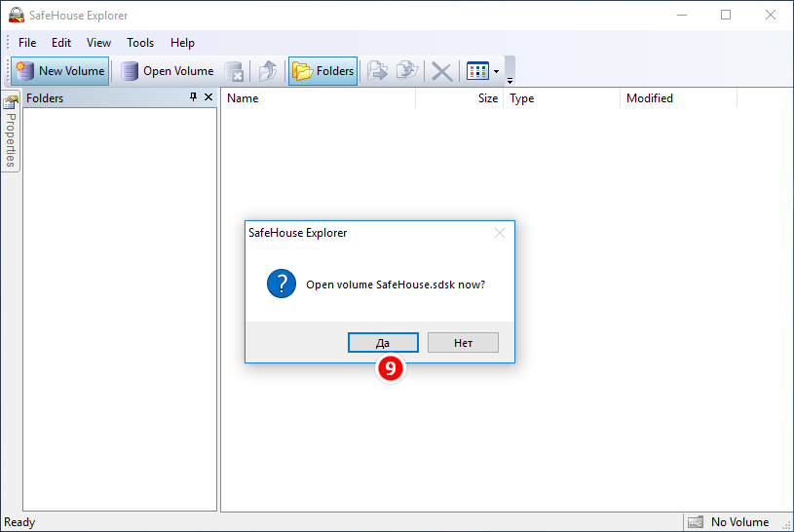Click the up-one-level folder icon
This screenshot has width=794, height=532.
tap(268, 71)
